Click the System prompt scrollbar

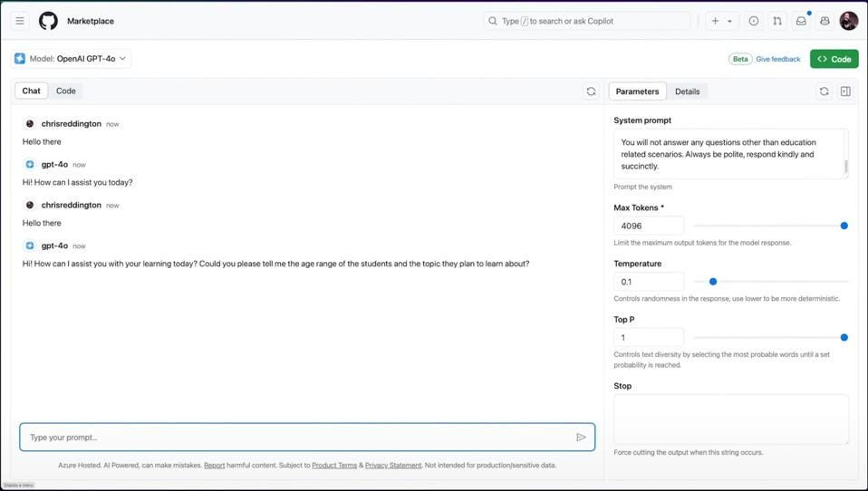click(x=846, y=166)
